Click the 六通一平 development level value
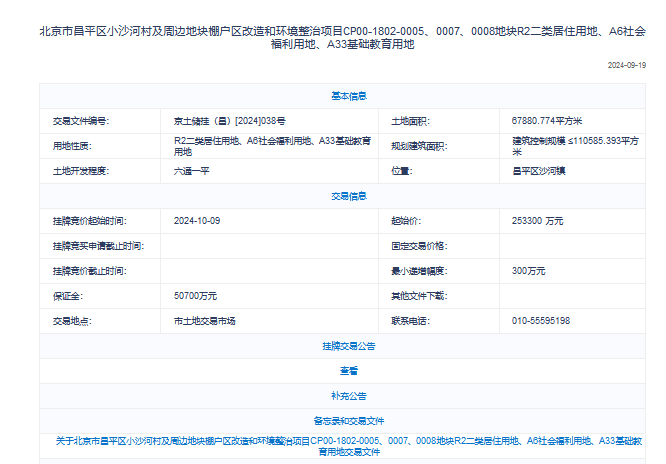 point(193,171)
